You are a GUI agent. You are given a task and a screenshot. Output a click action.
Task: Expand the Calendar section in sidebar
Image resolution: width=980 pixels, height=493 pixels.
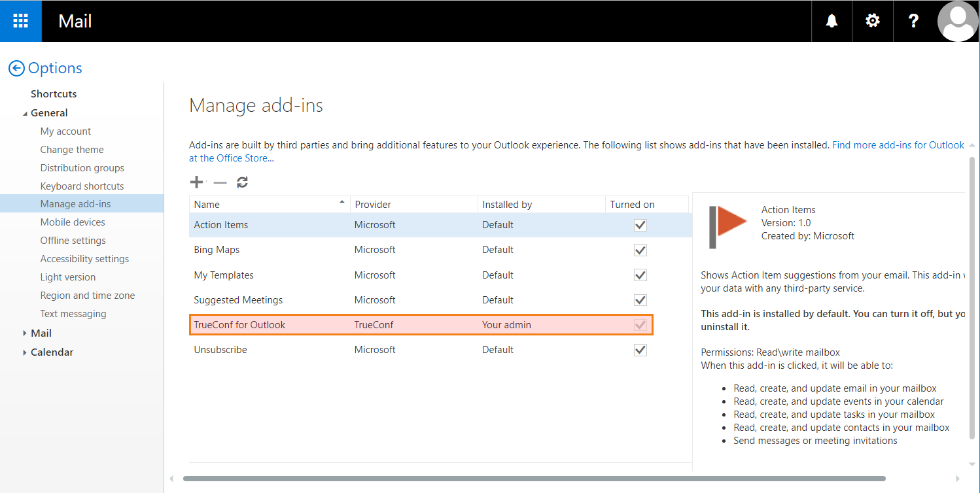coord(25,352)
